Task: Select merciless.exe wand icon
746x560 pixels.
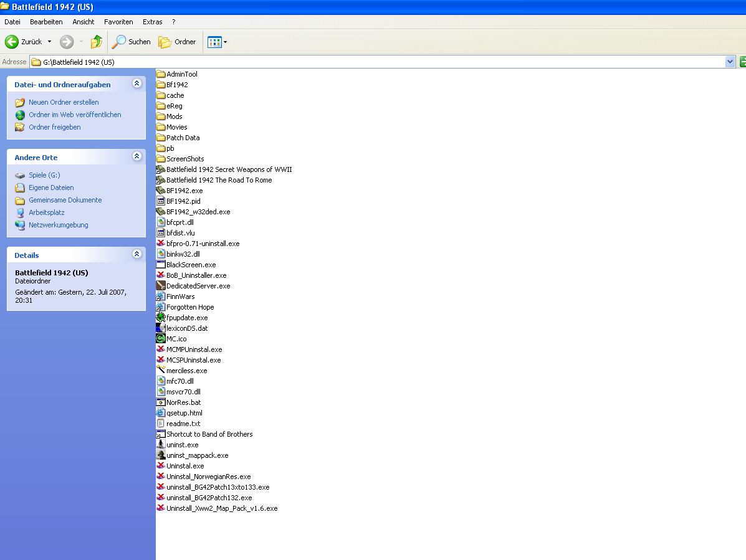Action: point(161,370)
